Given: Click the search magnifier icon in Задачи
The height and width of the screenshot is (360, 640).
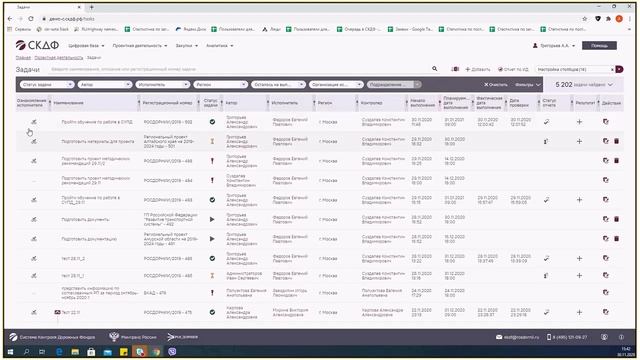Looking at the screenshot, I should pyautogui.click(x=435, y=69).
